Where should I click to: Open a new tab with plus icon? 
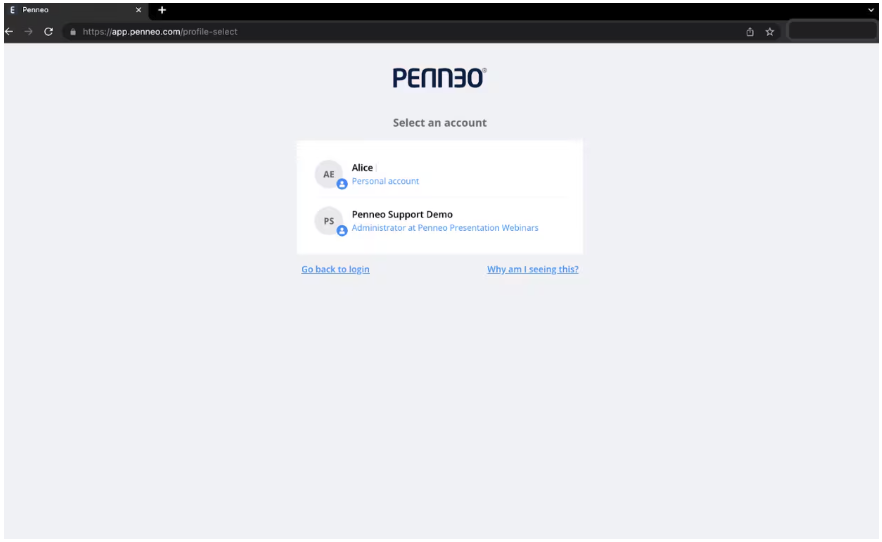[162, 10]
